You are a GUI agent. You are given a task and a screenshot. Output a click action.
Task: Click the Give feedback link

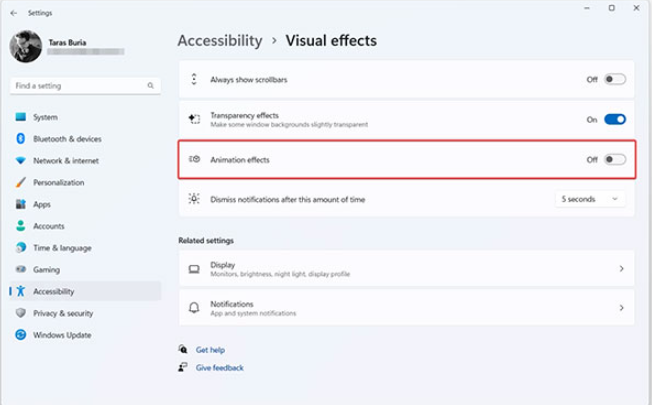[x=219, y=368]
